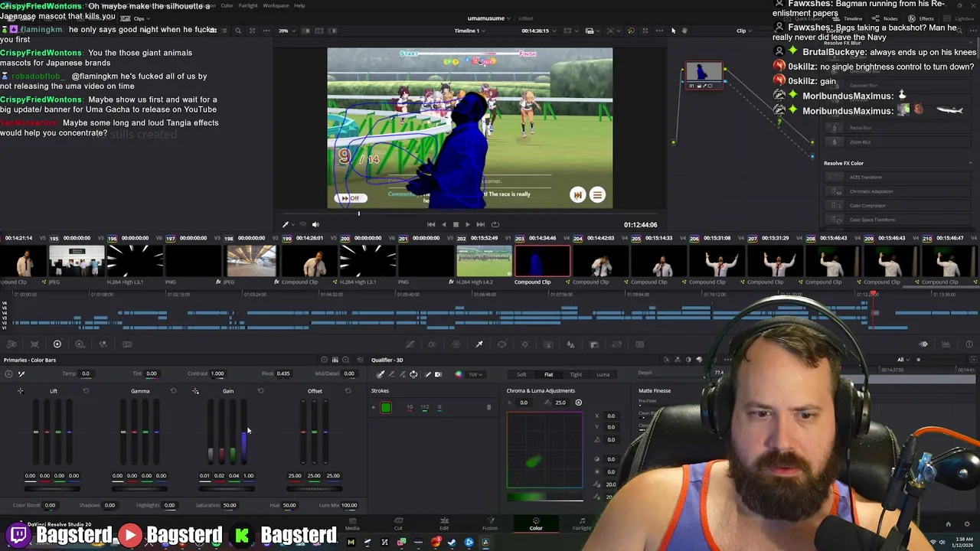Open the Timeline 1 name dropdown

coord(470,31)
